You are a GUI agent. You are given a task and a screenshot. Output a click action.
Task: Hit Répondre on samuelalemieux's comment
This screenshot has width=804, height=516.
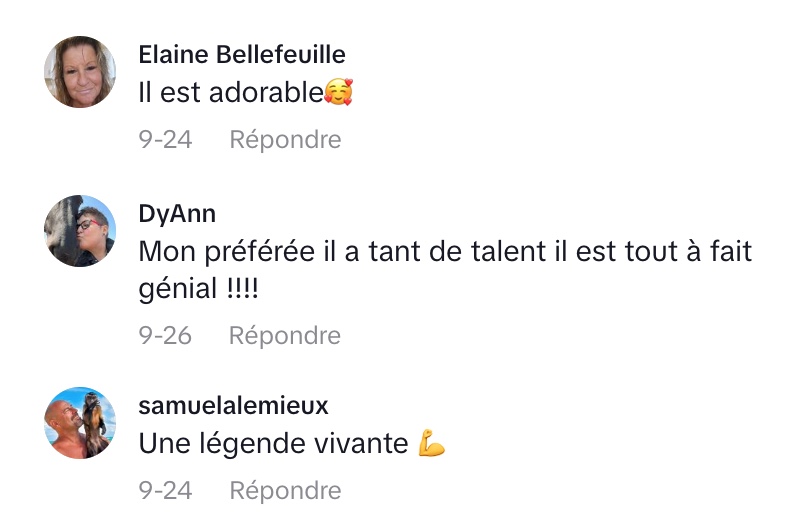(285, 491)
